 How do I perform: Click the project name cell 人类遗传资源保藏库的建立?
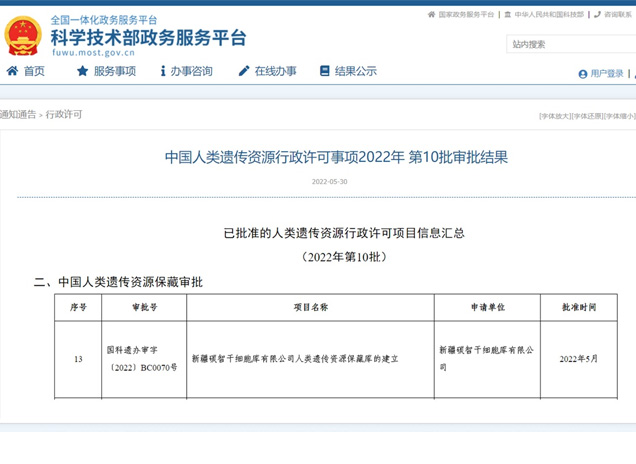pos(310,359)
